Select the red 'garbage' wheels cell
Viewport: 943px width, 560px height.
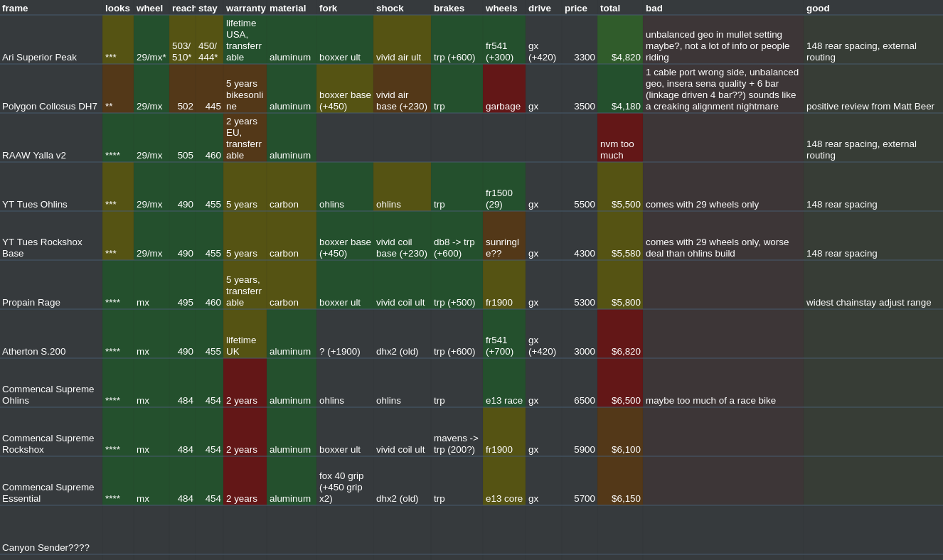(504, 90)
